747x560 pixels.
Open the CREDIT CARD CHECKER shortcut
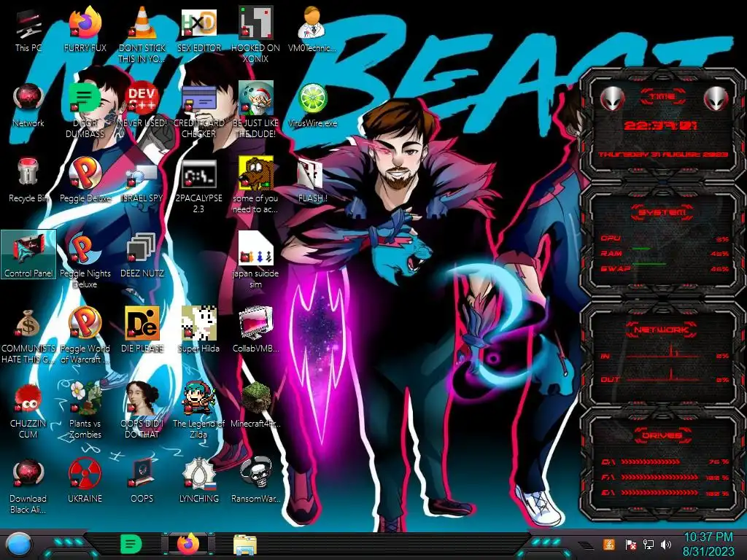199,109
